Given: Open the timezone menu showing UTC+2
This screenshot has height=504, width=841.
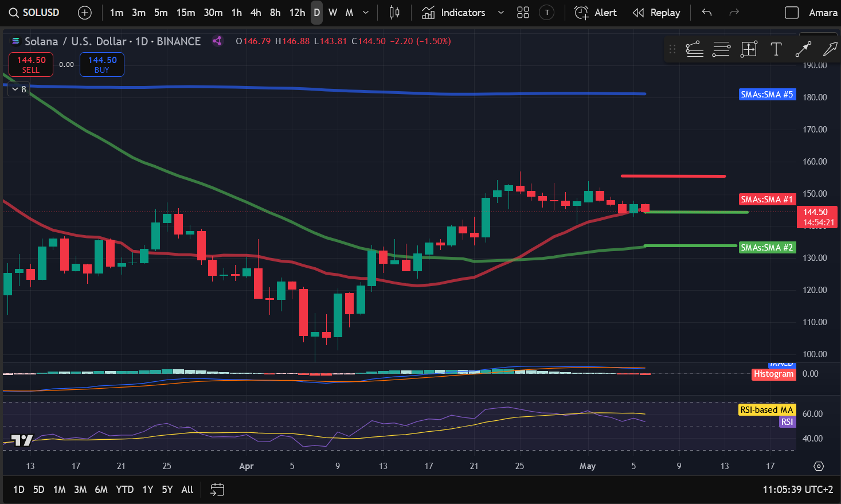Looking at the screenshot, I should pyautogui.click(x=797, y=490).
